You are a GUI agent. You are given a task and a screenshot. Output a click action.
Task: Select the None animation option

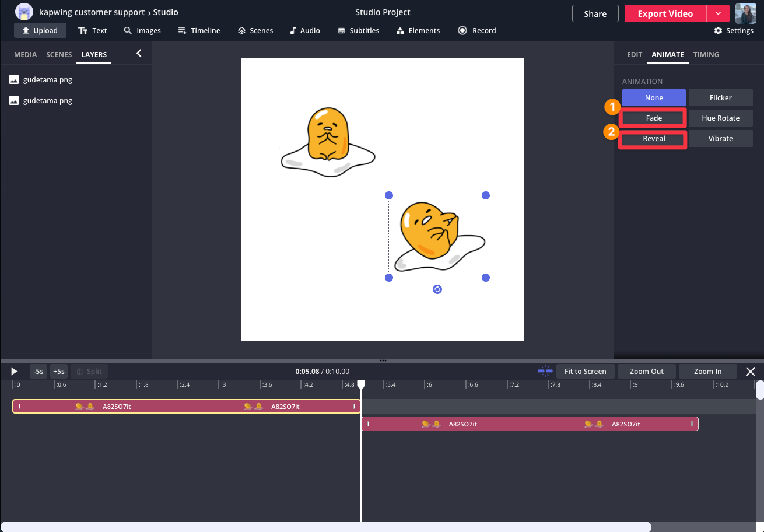654,97
